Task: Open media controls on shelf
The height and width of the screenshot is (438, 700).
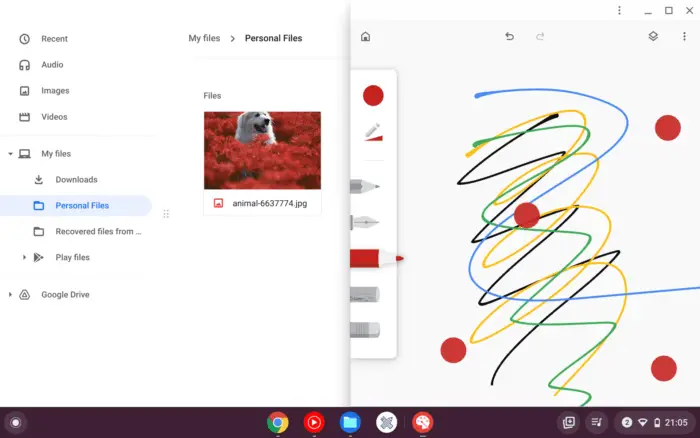Action: click(597, 422)
